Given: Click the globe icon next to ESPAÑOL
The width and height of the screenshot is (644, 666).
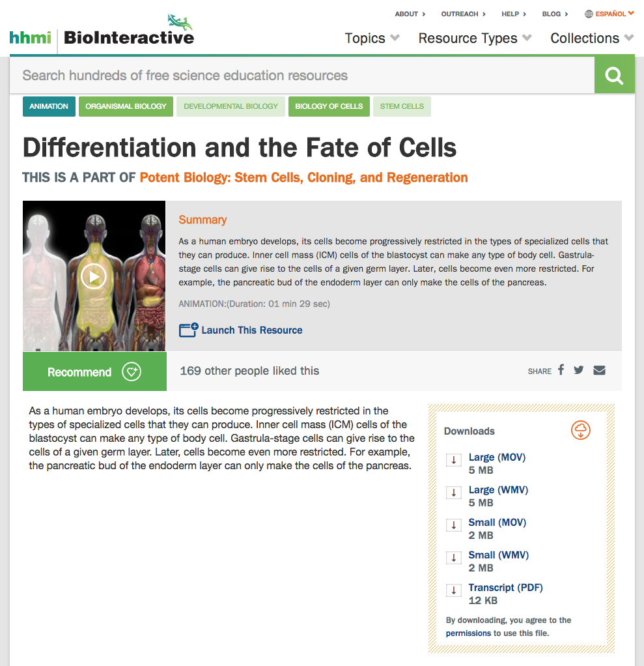Looking at the screenshot, I should coord(589,13).
